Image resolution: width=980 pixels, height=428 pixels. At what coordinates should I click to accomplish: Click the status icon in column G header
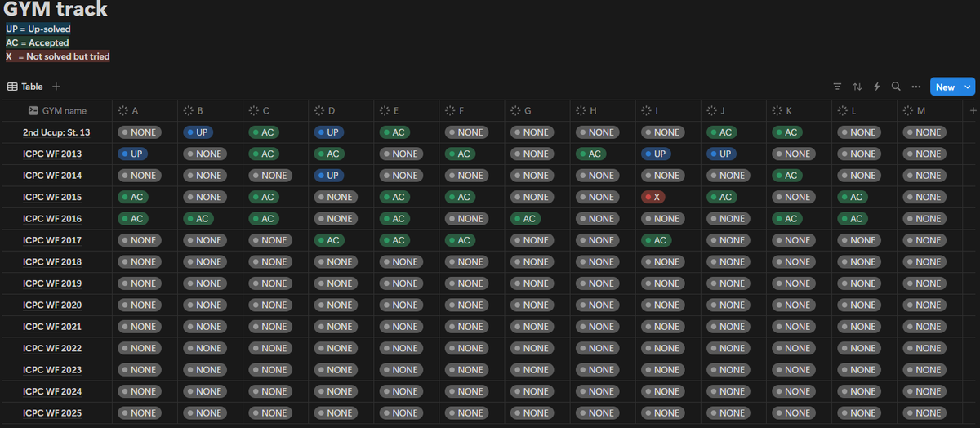click(x=515, y=110)
